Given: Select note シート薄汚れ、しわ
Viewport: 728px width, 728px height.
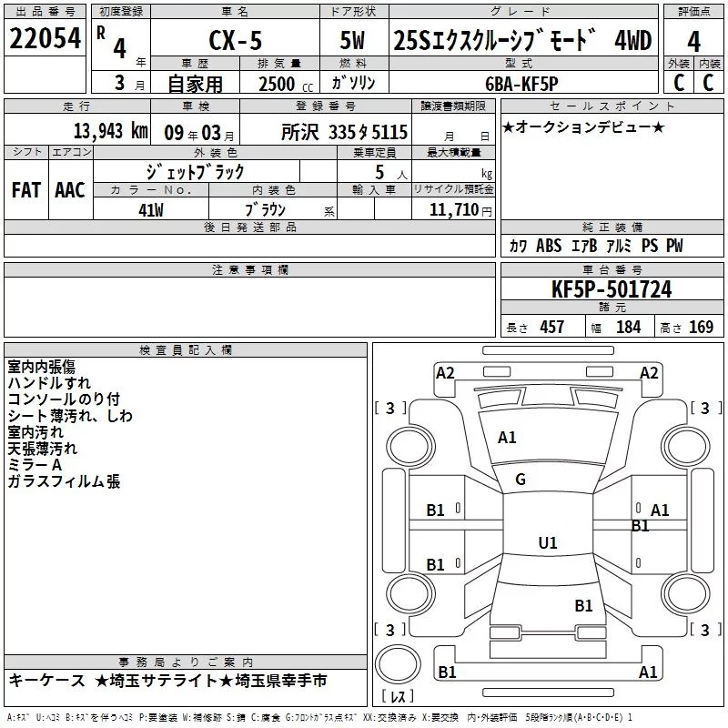Looking at the screenshot, I should click(70, 416).
